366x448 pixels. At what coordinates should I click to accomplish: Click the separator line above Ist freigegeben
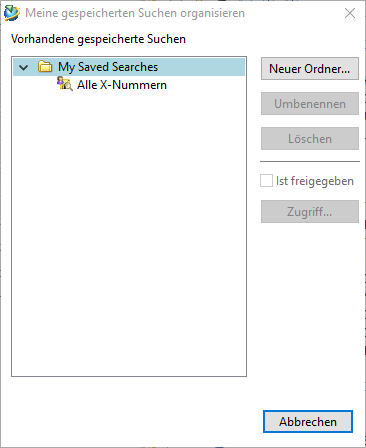[x=310, y=162]
